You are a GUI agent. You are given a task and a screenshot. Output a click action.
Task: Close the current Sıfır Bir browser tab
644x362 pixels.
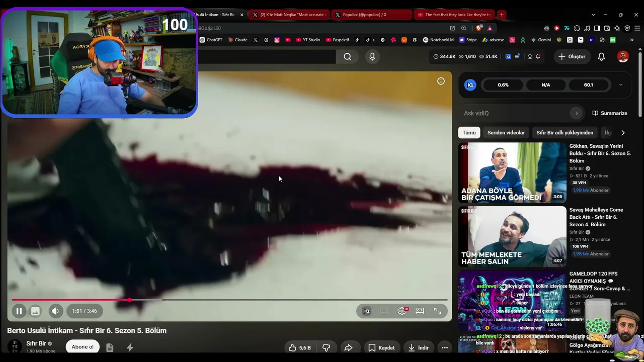coord(242,15)
